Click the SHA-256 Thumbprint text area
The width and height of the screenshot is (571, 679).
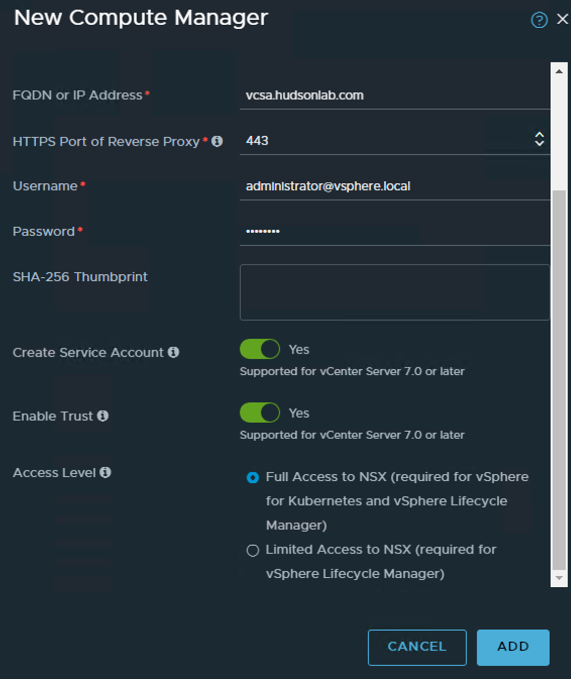[x=395, y=292]
